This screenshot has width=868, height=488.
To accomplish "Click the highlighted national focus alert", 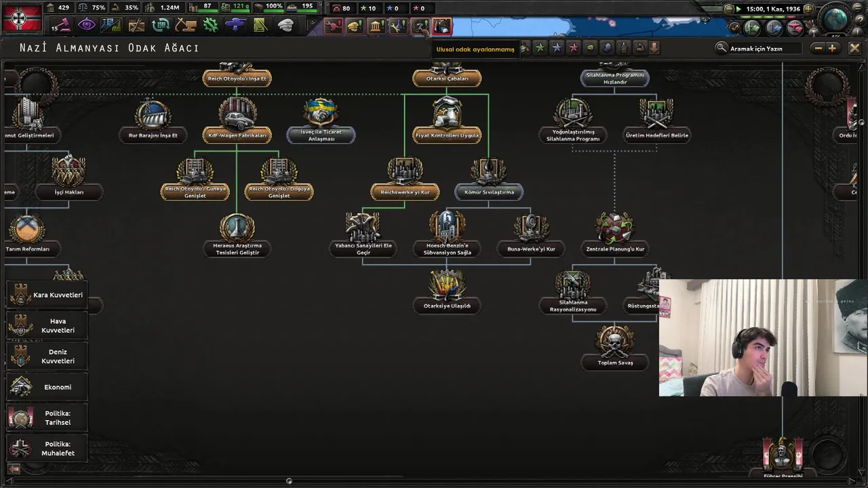I will point(441,26).
